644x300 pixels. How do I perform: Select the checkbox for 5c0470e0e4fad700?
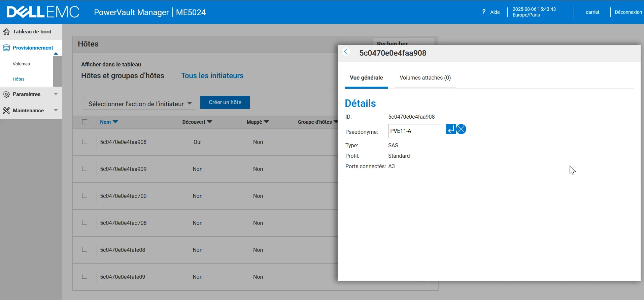[x=85, y=196]
